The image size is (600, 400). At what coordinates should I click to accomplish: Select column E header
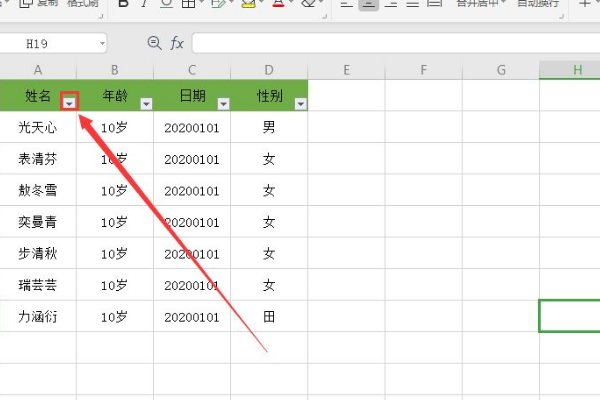pyautogui.click(x=346, y=70)
